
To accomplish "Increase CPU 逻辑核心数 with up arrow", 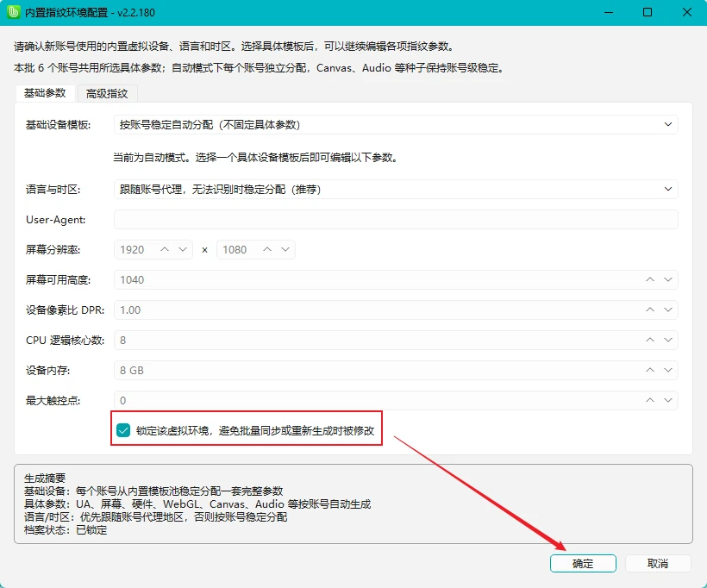I will 650,340.
